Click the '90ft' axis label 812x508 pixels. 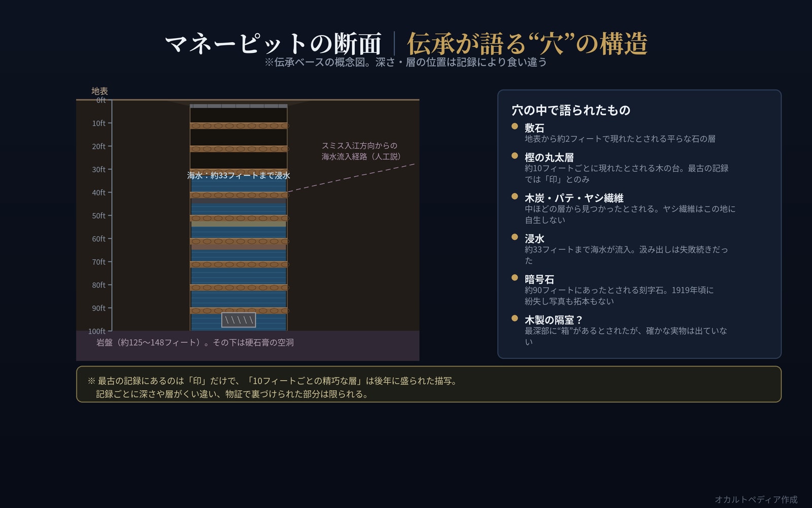[98, 308]
